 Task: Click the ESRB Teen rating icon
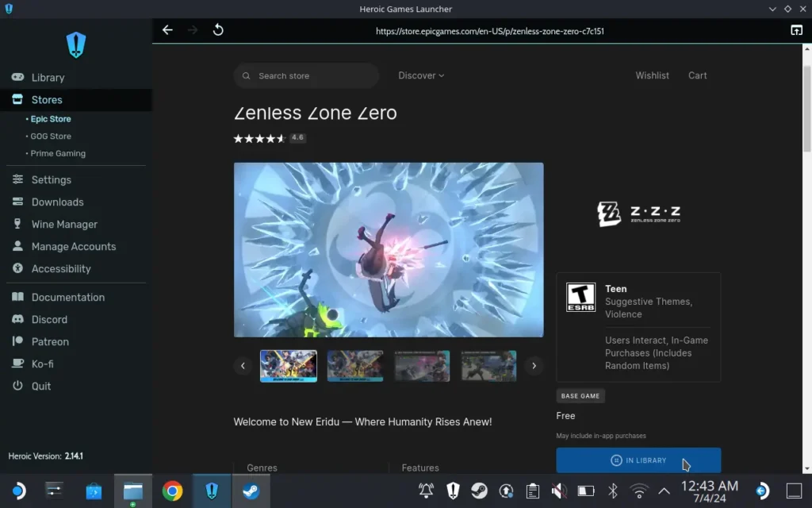(580, 297)
